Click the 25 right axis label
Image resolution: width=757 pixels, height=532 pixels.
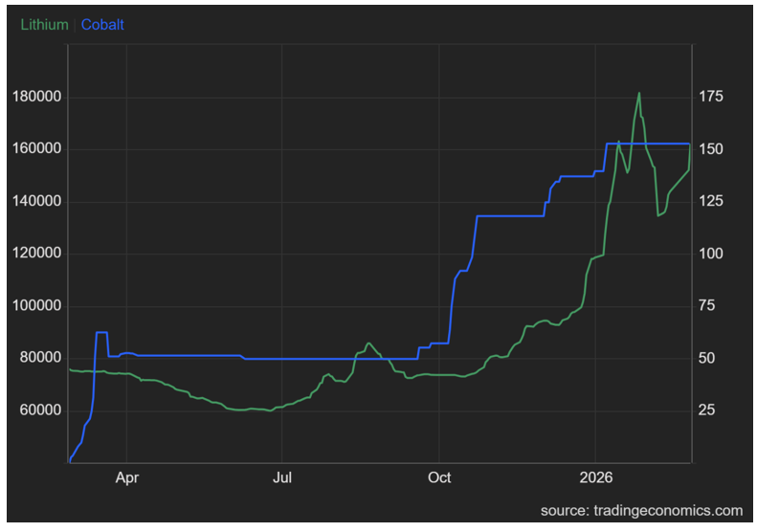[x=706, y=410]
